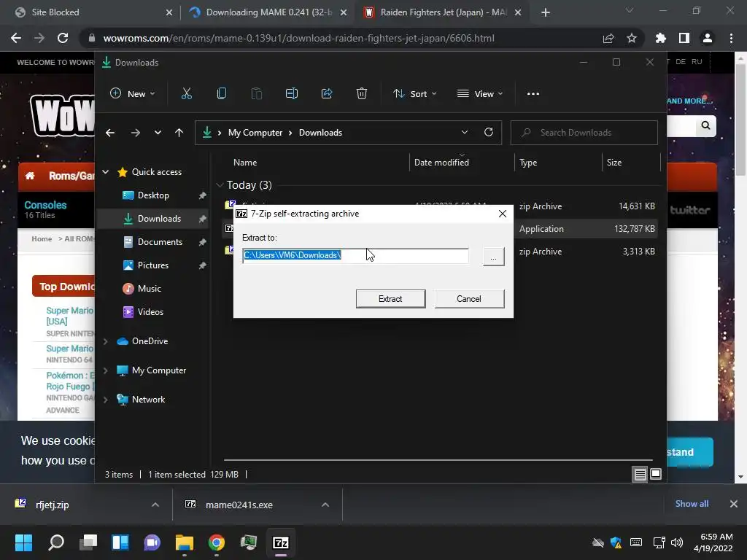Screen dimensions: 747x560
Task: Collapse the Today (3) group
Action: [220, 184]
